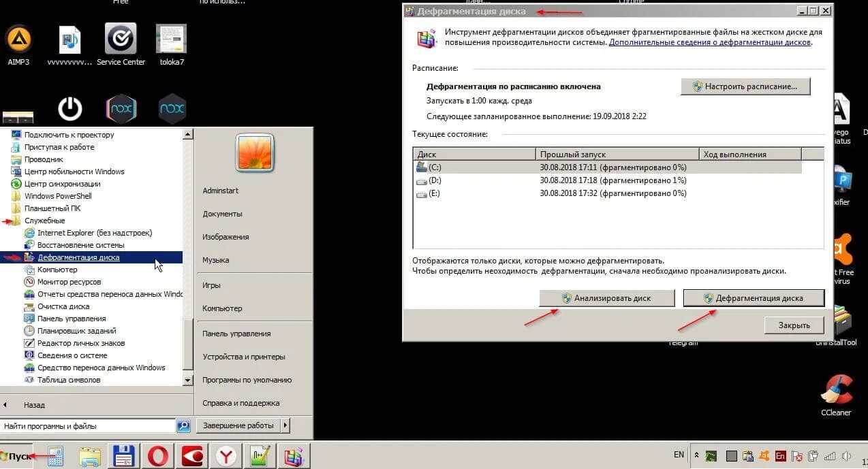This screenshot has width=868, height=469.
Task: Open Справка и поддержка
Action: 241,403
